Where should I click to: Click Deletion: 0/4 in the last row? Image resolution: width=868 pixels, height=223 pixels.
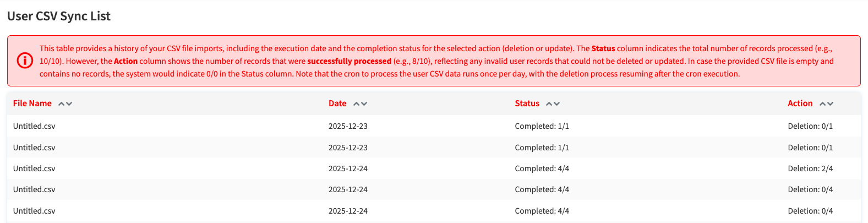point(810,211)
